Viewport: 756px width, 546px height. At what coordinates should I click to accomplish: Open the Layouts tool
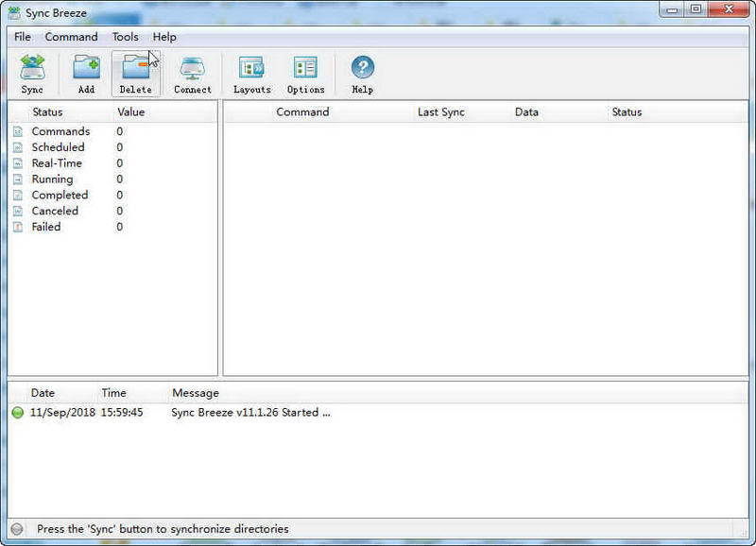tap(251, 74)
